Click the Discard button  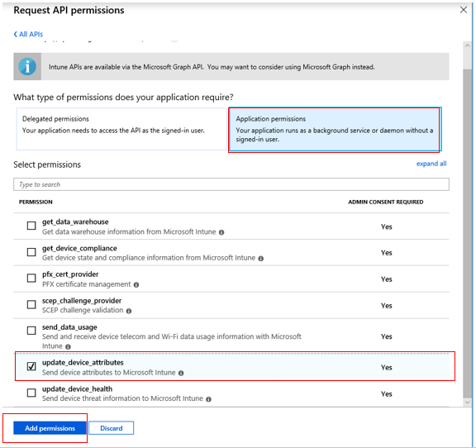112,428
